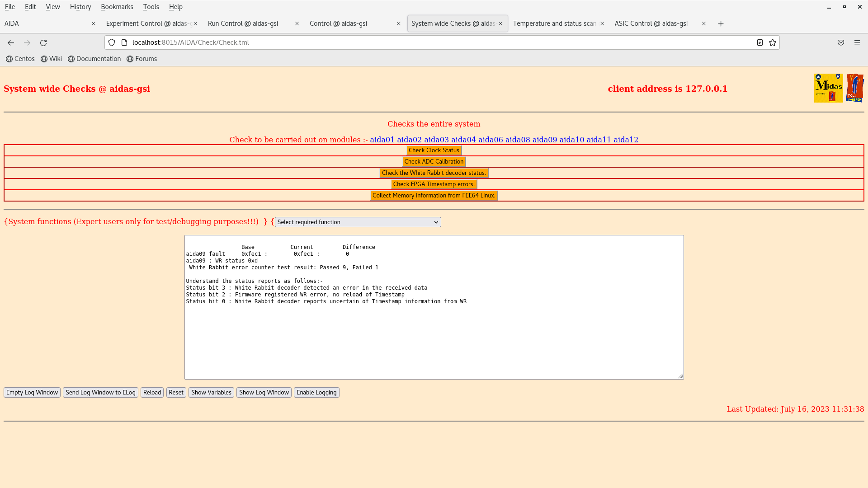
Task: Toggle reader view icon in address bar
Action: click(x=760, y=42)
